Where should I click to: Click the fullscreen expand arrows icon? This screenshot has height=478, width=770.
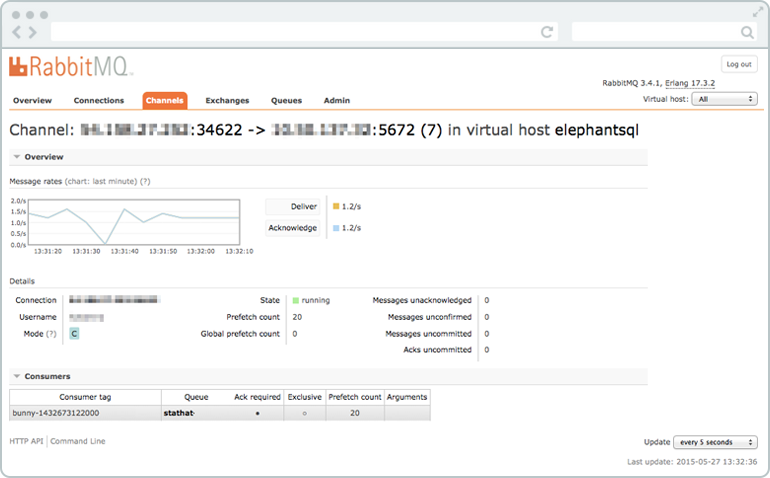[x=758, y=12]
